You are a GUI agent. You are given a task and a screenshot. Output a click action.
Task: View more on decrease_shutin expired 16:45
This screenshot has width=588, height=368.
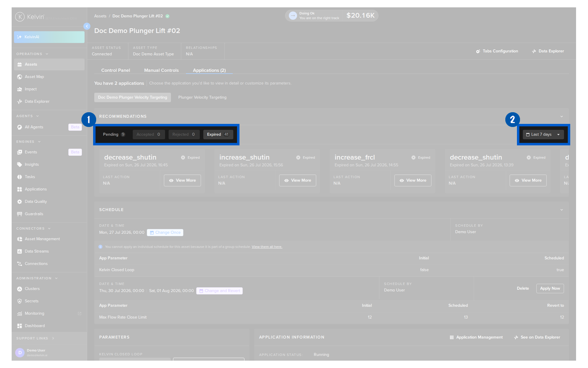pyautogui.click(x=183, y=180)
